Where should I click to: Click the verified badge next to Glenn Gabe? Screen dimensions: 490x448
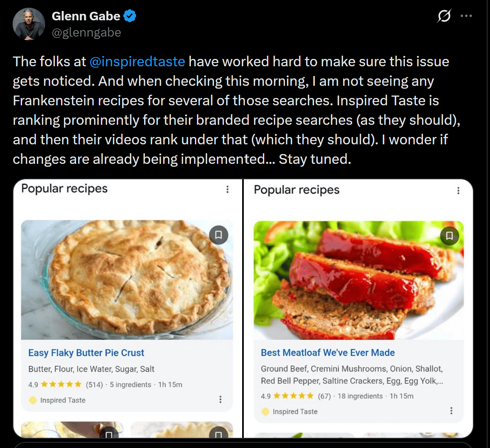click(129, 15)
